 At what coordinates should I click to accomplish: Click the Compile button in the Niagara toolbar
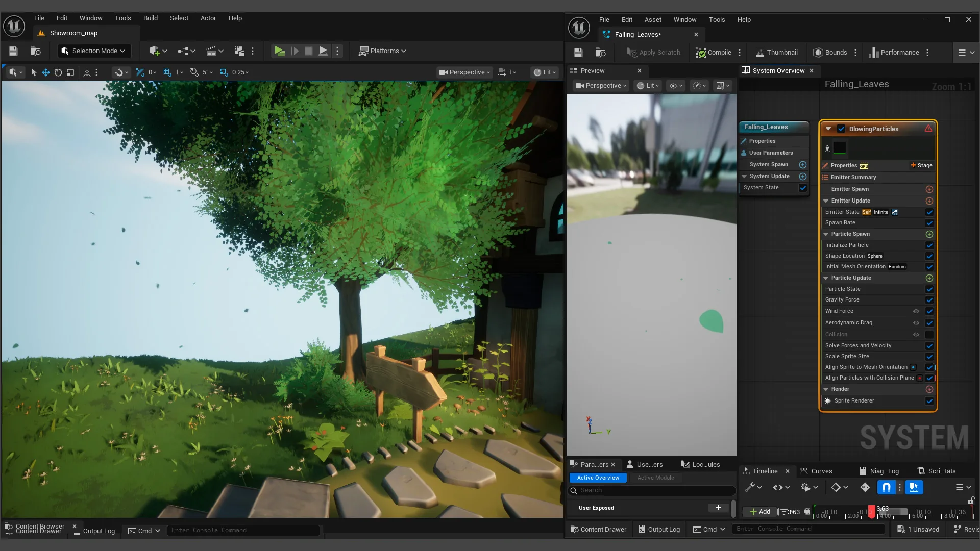point(714,53)
